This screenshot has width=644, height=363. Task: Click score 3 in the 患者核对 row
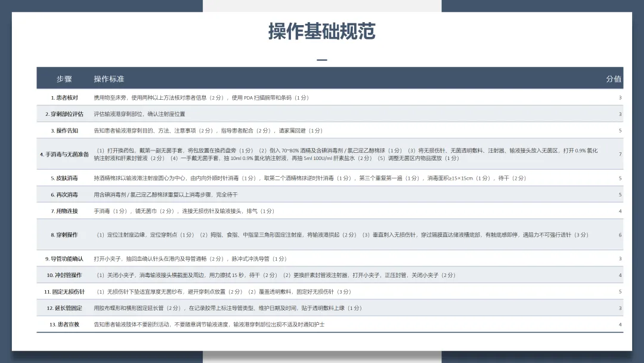620,98
